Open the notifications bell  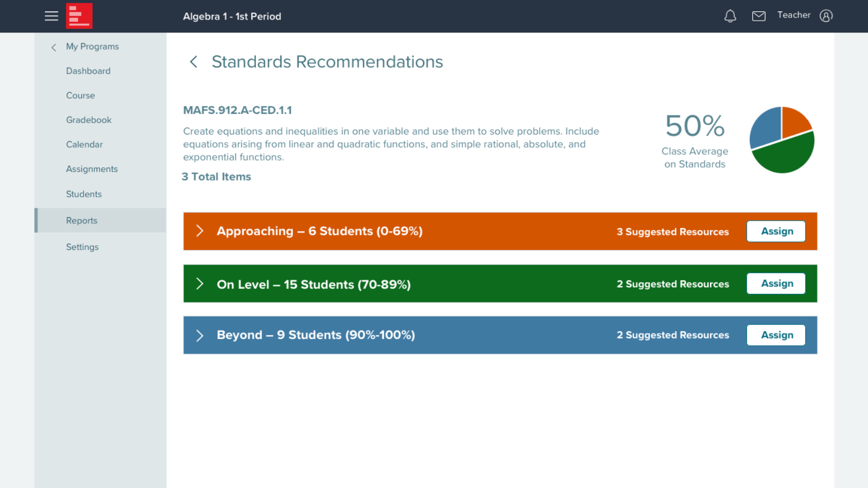click(730, 16)
